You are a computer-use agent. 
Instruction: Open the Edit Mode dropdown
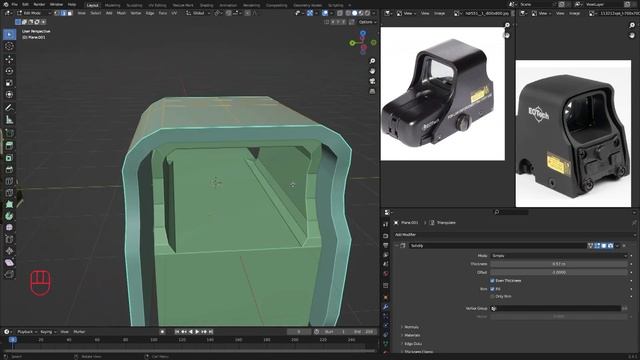tap(34, 13)
